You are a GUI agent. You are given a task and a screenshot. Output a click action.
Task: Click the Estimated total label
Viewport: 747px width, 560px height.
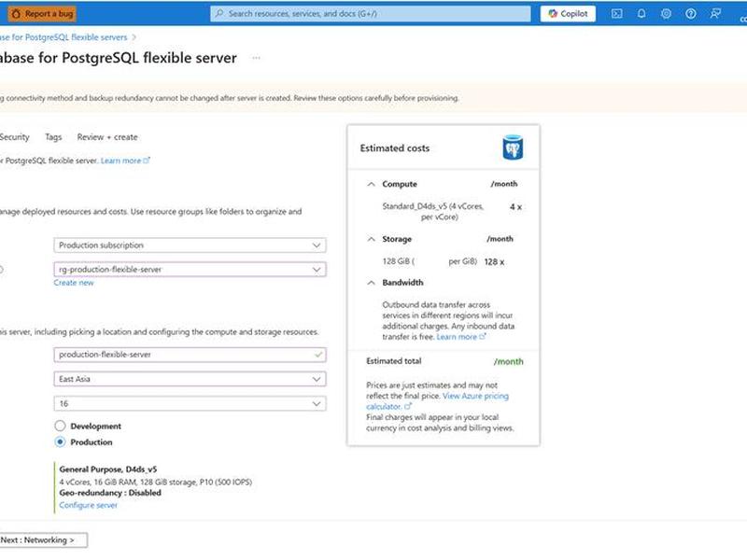393,361
